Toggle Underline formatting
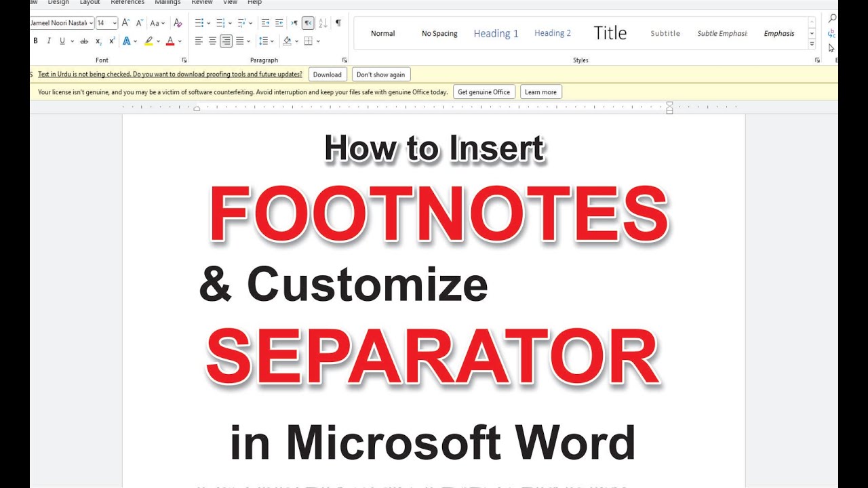 tap(62, 41)
